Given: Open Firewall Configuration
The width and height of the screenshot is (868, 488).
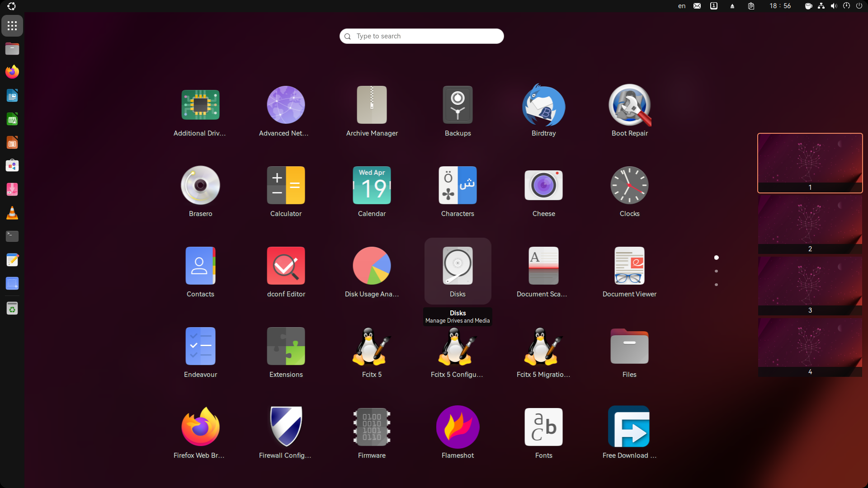Looking at the screenshot, I should coord(286,433).
